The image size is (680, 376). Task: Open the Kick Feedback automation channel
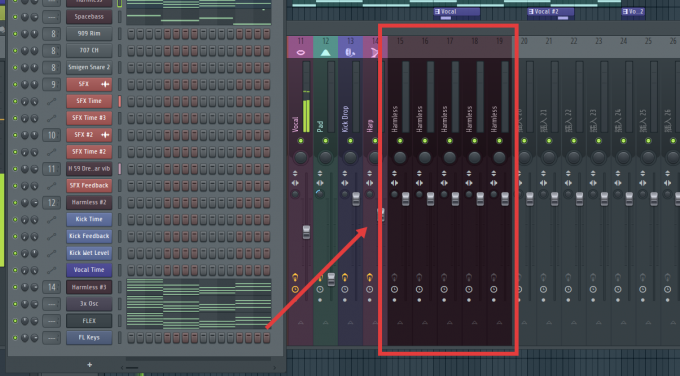tap(89, 236)
